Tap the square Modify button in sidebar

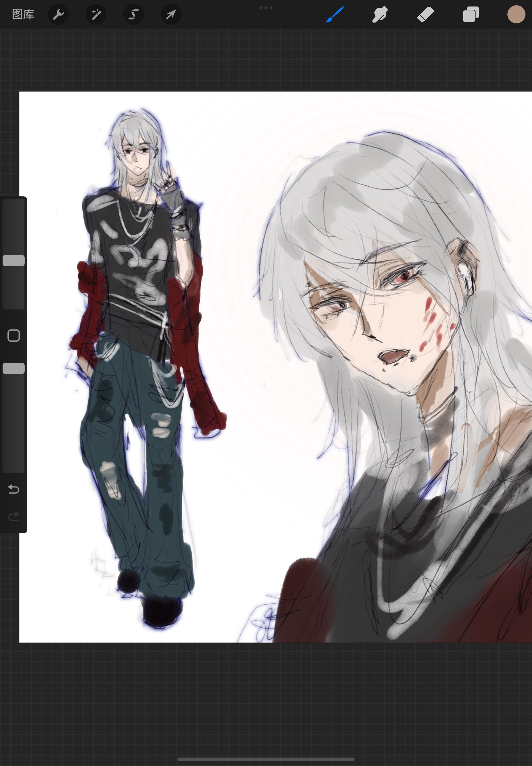14,336
